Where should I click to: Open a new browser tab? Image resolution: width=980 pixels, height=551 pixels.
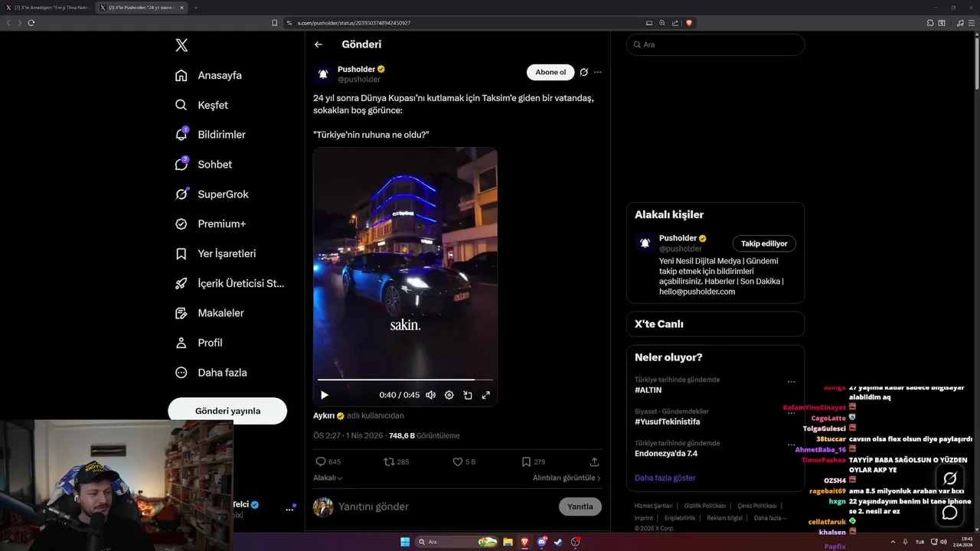coord(195,7)
